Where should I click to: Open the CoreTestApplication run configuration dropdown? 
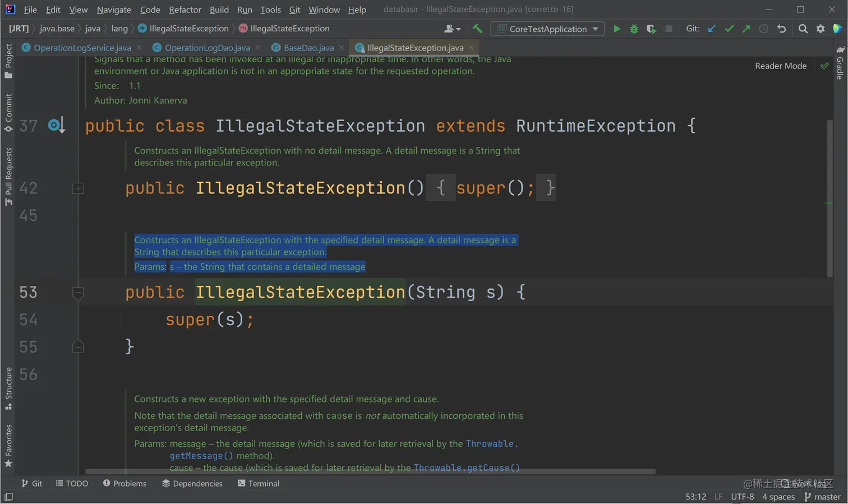(547, 29)
